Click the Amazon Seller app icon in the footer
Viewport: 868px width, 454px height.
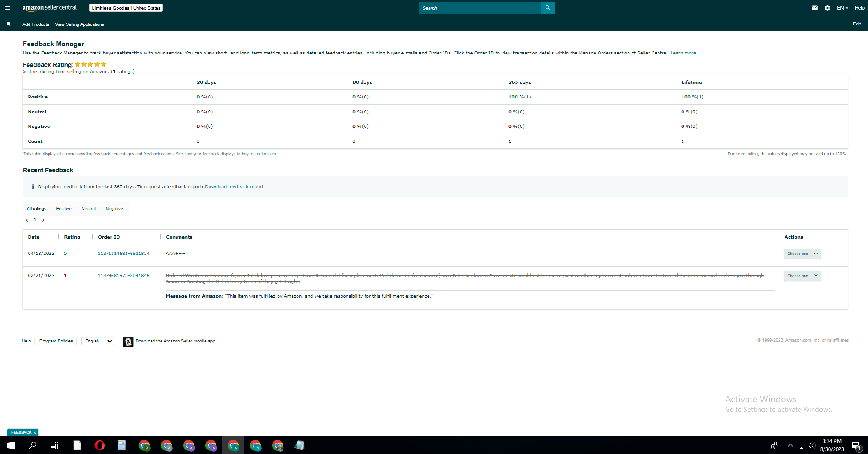[128, 342]
